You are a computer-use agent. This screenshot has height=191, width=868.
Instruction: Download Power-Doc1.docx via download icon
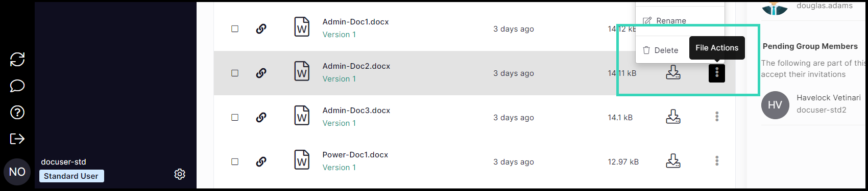pos(673,161)
